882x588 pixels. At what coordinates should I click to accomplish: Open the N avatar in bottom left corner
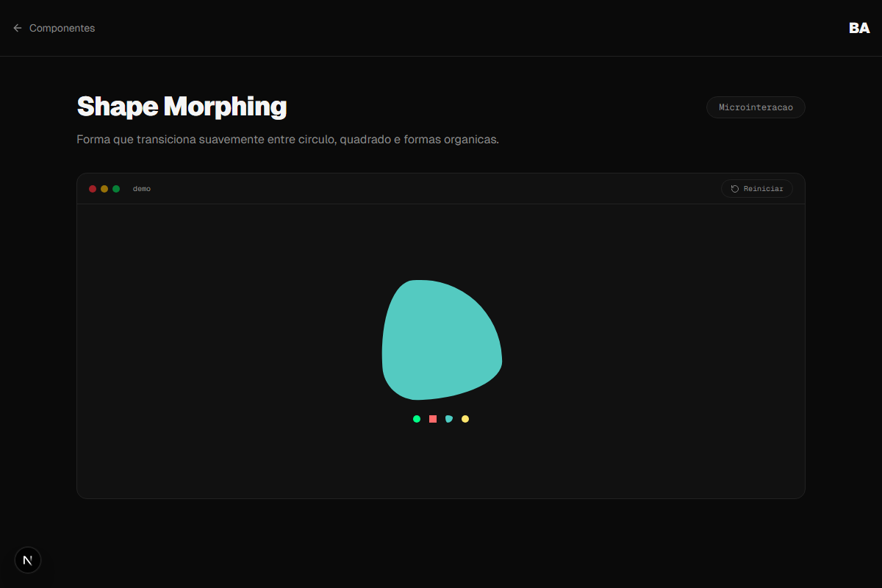pos(27,559)
